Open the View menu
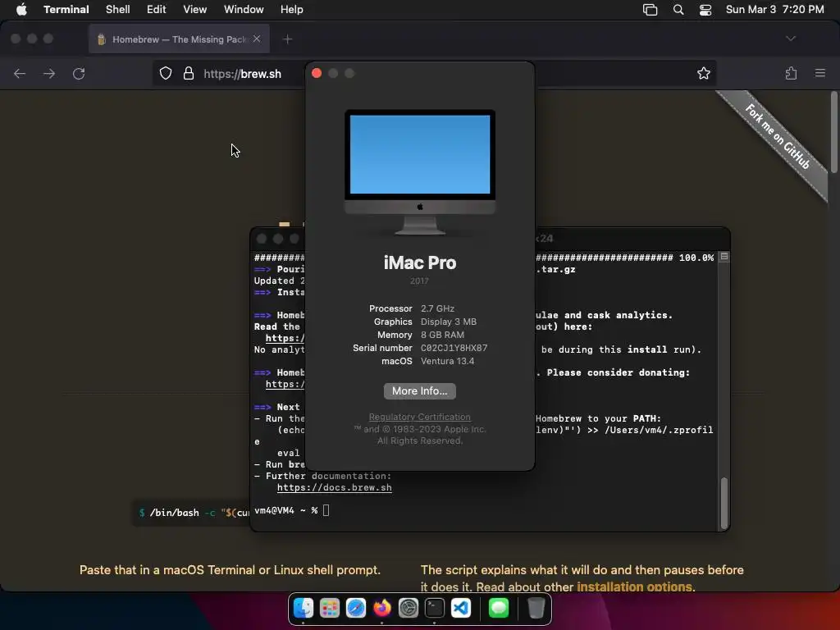This screenshot has height=630, width=840. 195,10
